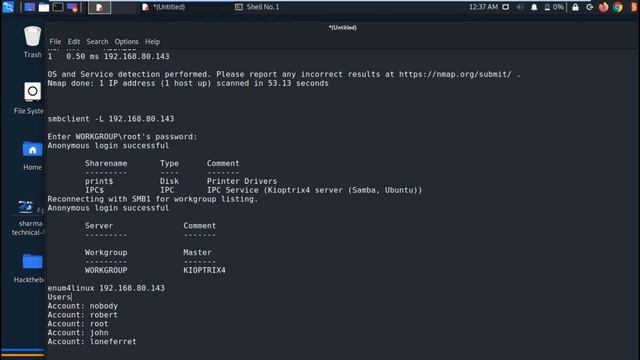Launch Google Chrome from the panel
Screen dimensions: 640x360
[x=618, y=7]
